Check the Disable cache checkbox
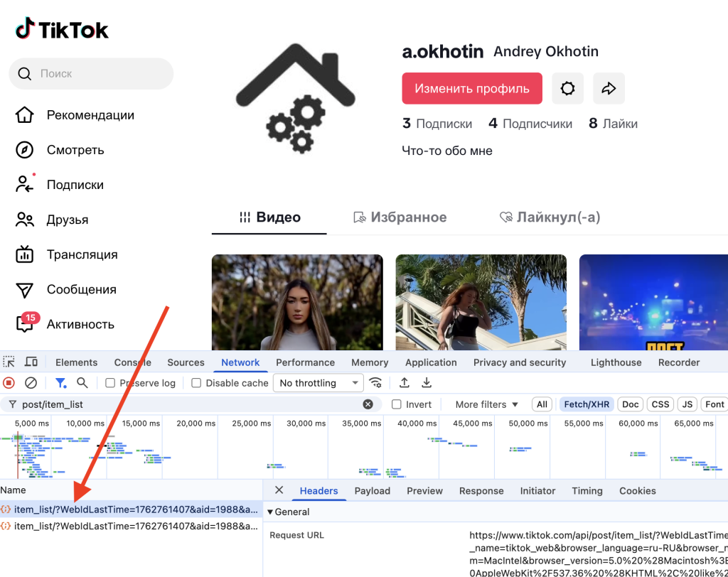 point(197,383)
